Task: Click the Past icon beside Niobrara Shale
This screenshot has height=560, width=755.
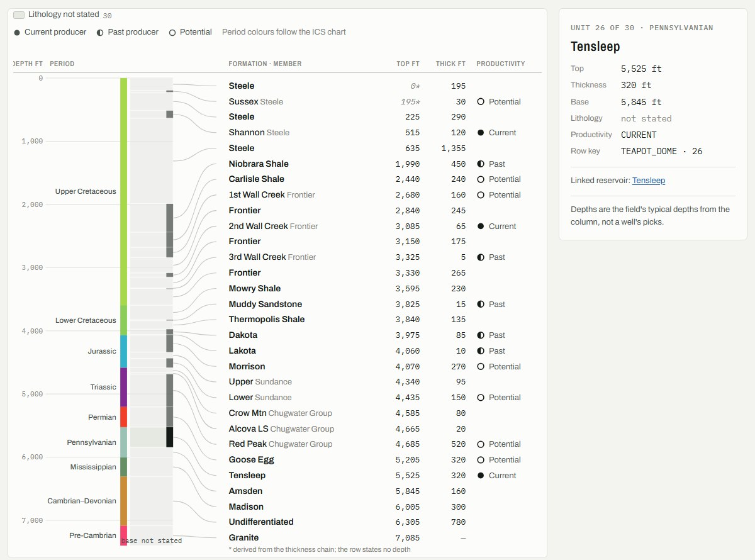Action: tap(481, 164)
